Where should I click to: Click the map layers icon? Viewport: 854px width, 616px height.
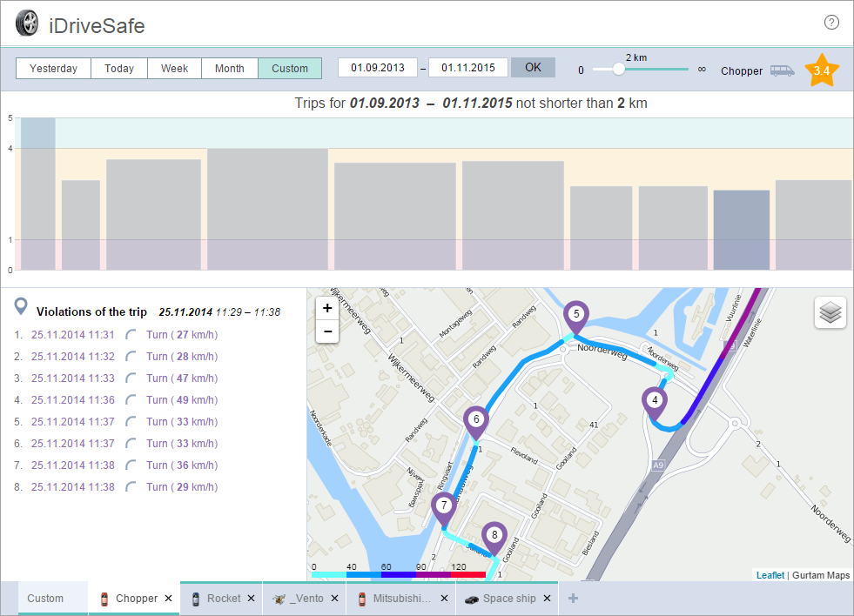pyautogui.click(x=830, y=313)
